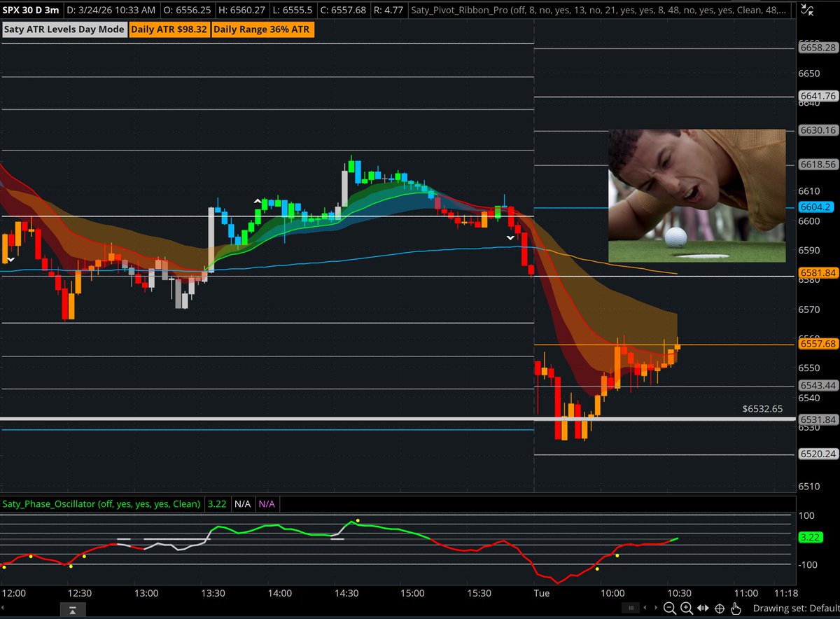This screenshot has height=619, width=840.
Task: Click the blue 6604.2 price tag
Action: [x=815, y=207]
